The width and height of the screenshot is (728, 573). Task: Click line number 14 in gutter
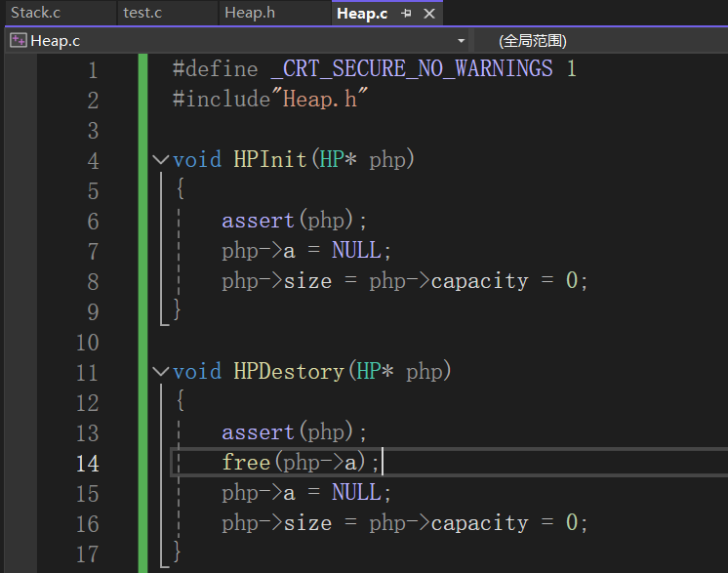(87, 464)
